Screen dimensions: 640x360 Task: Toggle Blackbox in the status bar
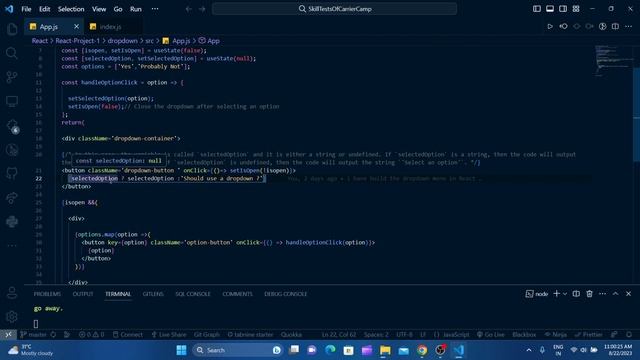tap(524, 334)
